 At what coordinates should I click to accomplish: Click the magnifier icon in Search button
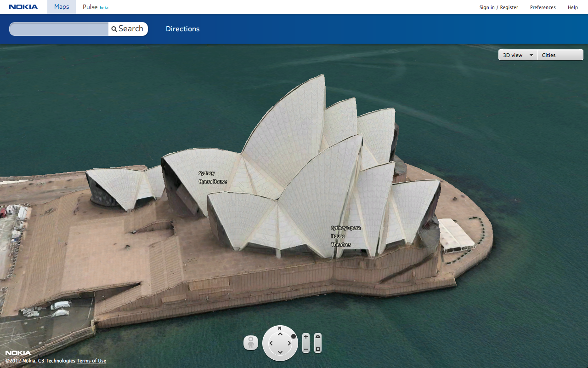114,29
